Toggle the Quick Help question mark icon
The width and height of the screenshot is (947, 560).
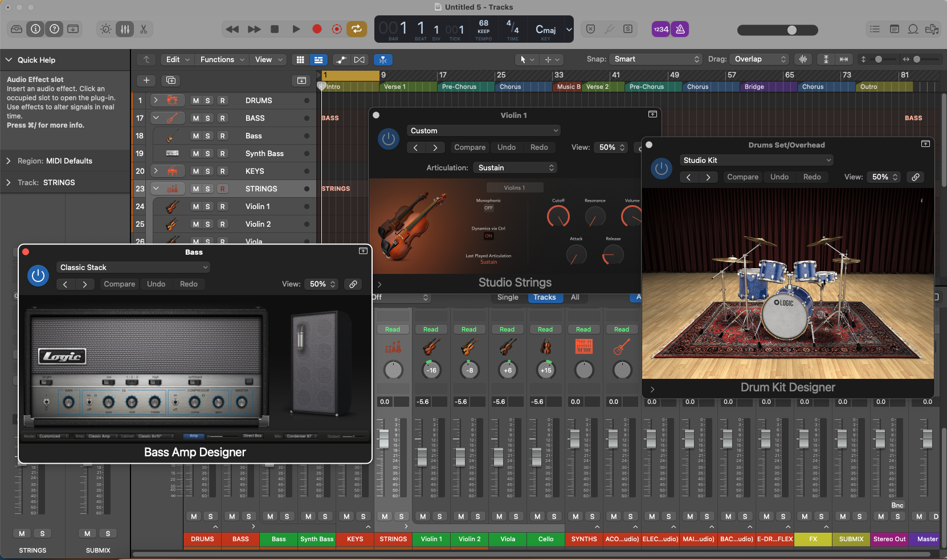[54, 29]
